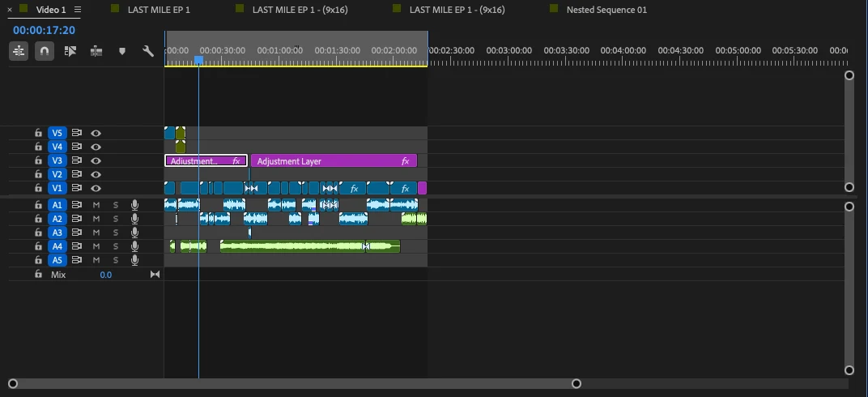Click the time ruler at 00:03:00:00
This screenshot has height=397, width=868.
coord(508,50)
